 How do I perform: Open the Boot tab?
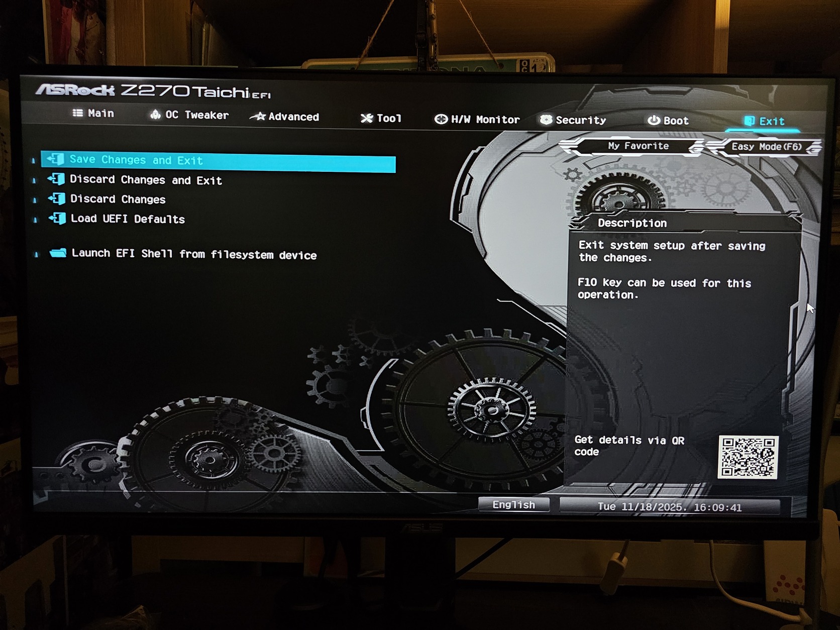tap(668, 121)
